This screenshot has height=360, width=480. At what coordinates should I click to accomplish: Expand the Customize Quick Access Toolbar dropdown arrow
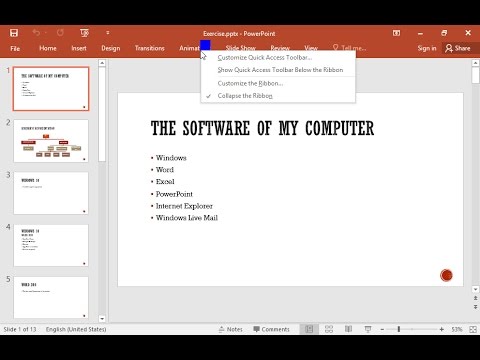click(x=108, y=33)
